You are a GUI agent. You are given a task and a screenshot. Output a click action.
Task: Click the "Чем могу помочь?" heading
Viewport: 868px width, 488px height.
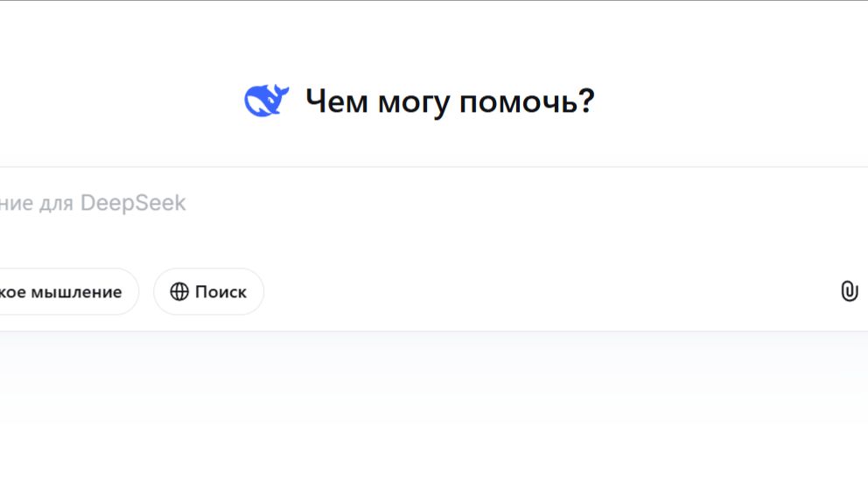click(450, 102)
